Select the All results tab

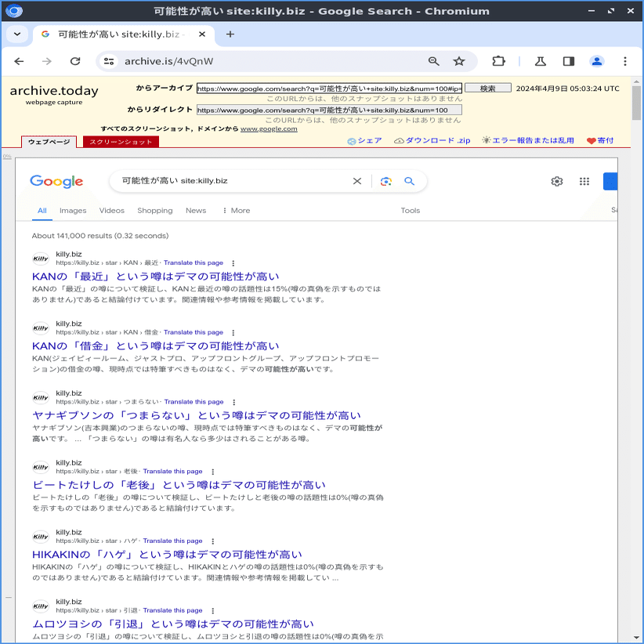coord(42,211)
